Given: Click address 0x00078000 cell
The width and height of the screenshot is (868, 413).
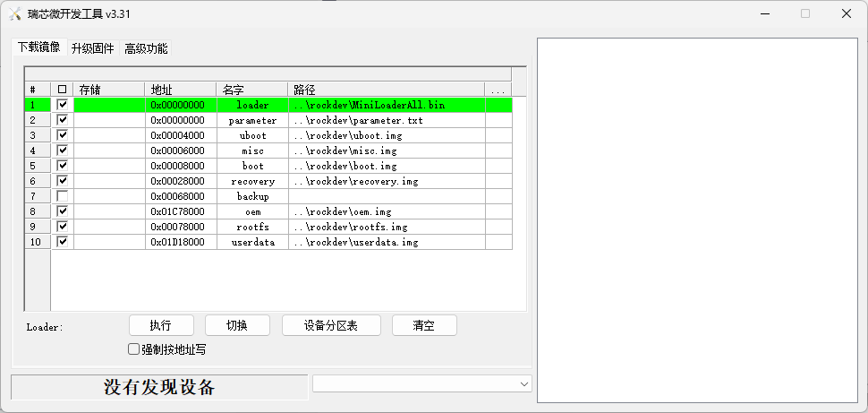Looking at the screenshot, I should pos(181,227).
